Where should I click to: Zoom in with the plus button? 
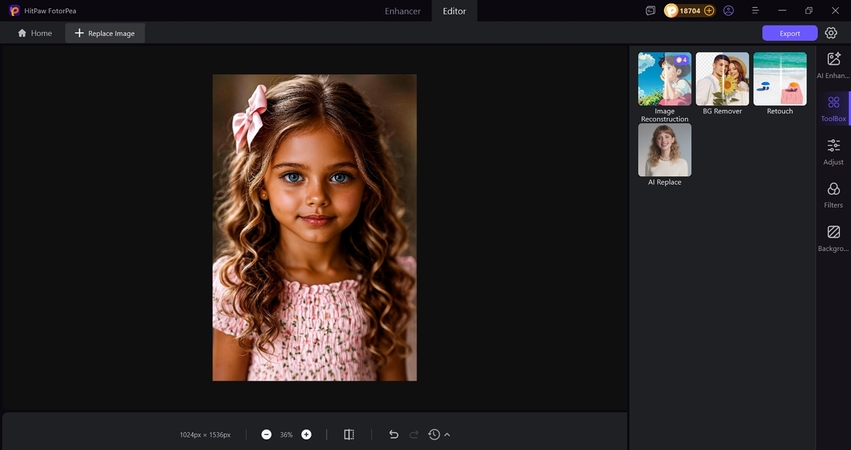306,435
